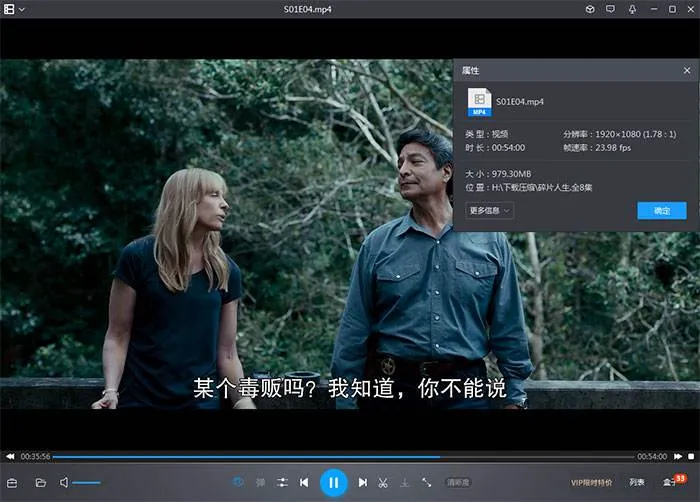Click the 分辨率 1920×1080 value
700x502 pixels.
pyautogui.click(x=619, y=134)
